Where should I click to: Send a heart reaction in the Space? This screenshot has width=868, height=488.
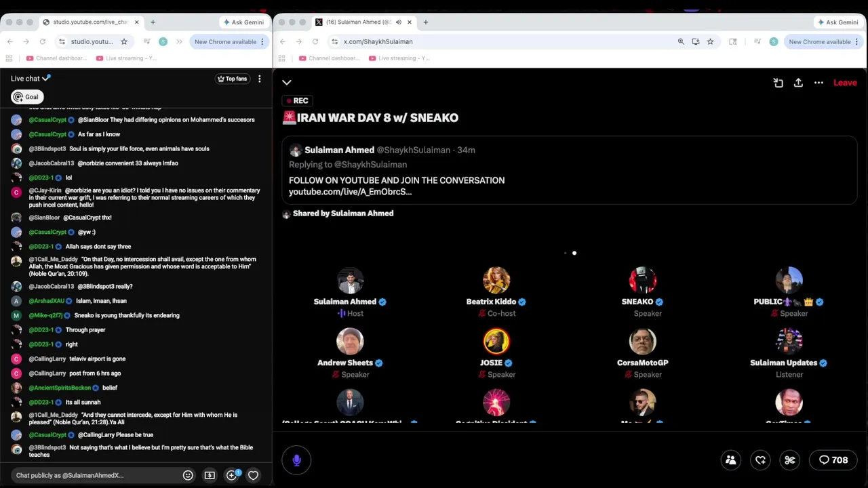coord(760,460)
